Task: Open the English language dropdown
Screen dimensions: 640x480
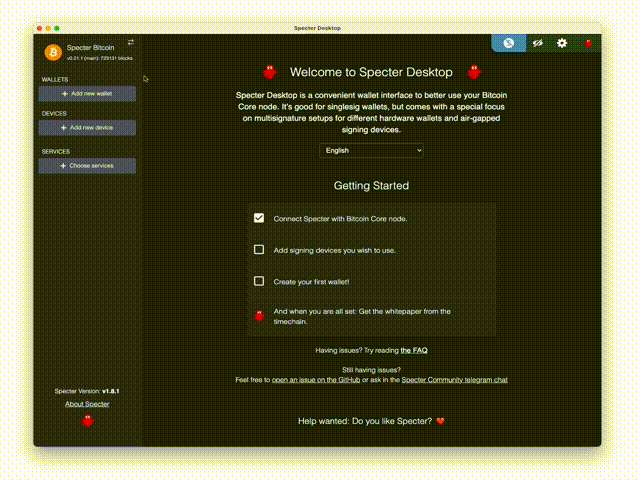Action: click(371, 151)
